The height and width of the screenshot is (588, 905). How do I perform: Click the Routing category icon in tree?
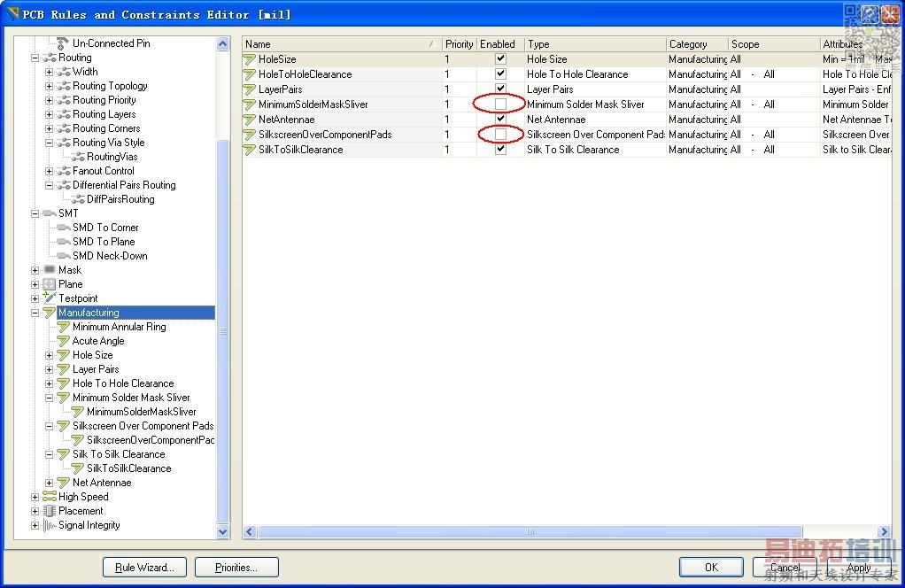(x=50, y=58)
